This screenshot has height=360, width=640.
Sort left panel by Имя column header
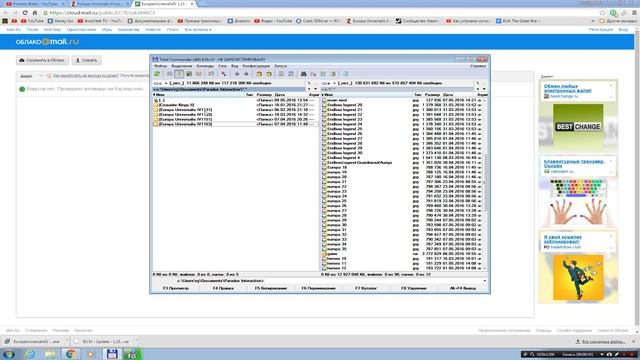point(199,95)
